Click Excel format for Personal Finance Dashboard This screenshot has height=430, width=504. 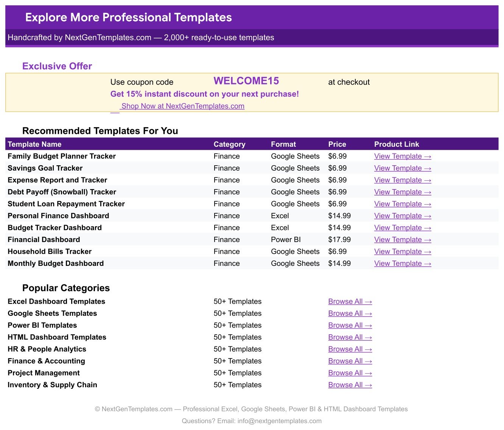tap(280, 216)
